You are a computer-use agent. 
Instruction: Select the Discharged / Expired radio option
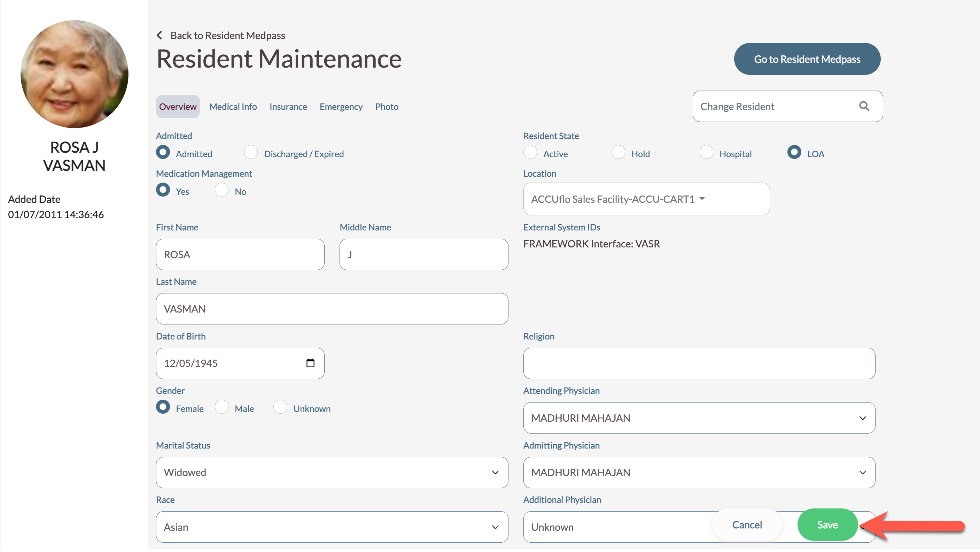251,152
